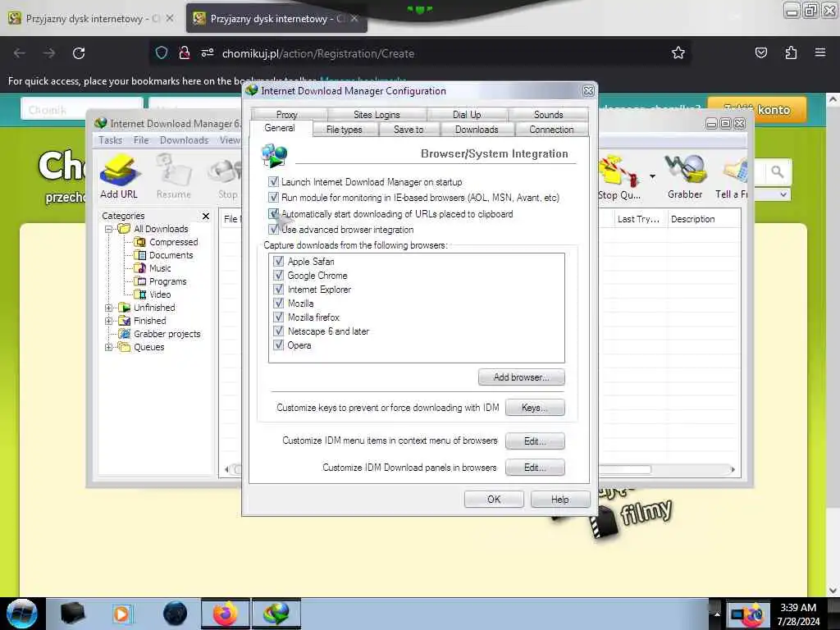Uncheck Opera browser
Viewport: 840px width, 630px height.
tap(279, 345)
